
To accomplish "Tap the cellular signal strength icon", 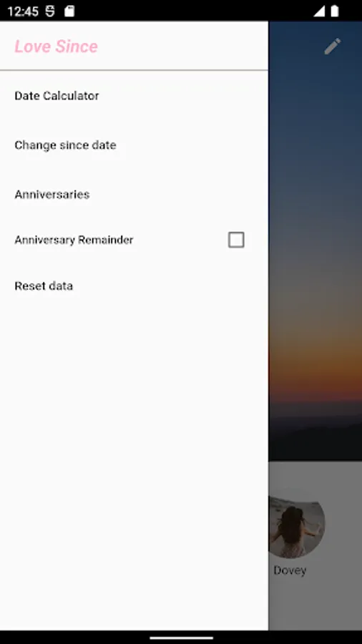I will 319,11.
